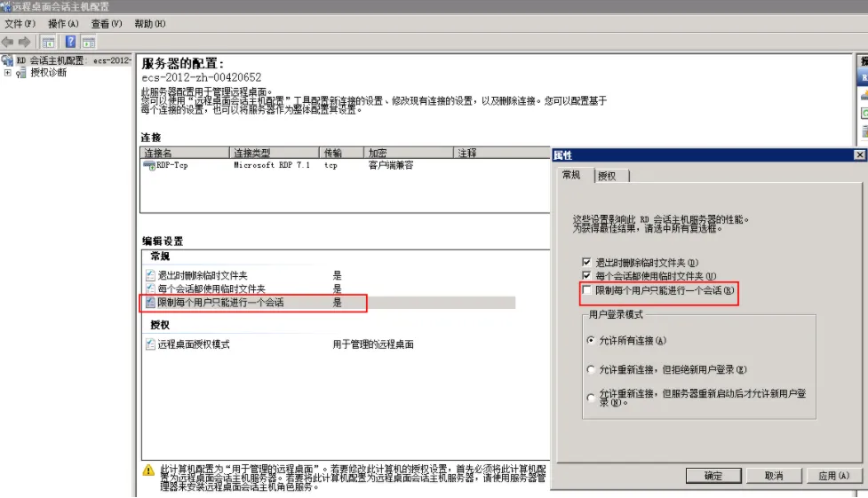Select 允许重新连接，但拒绝新用户登录 radio option
The width and height of the screenshot is (868, 498).
point(592,369)
